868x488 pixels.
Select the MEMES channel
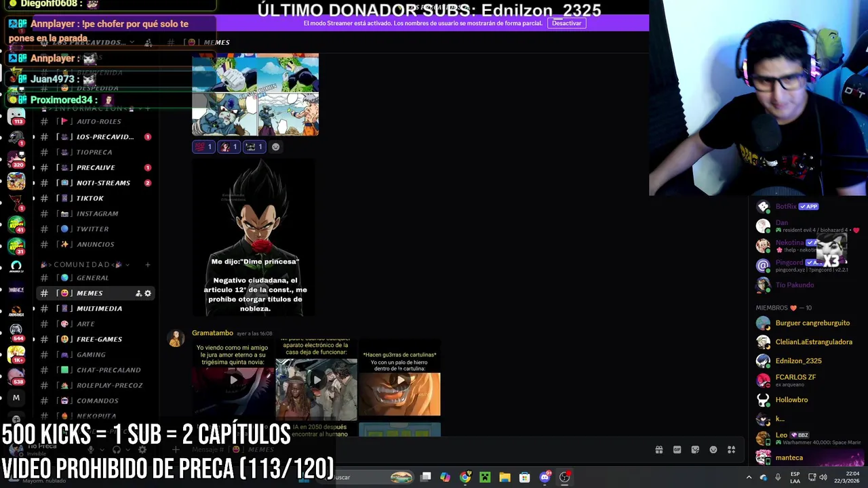88,293
